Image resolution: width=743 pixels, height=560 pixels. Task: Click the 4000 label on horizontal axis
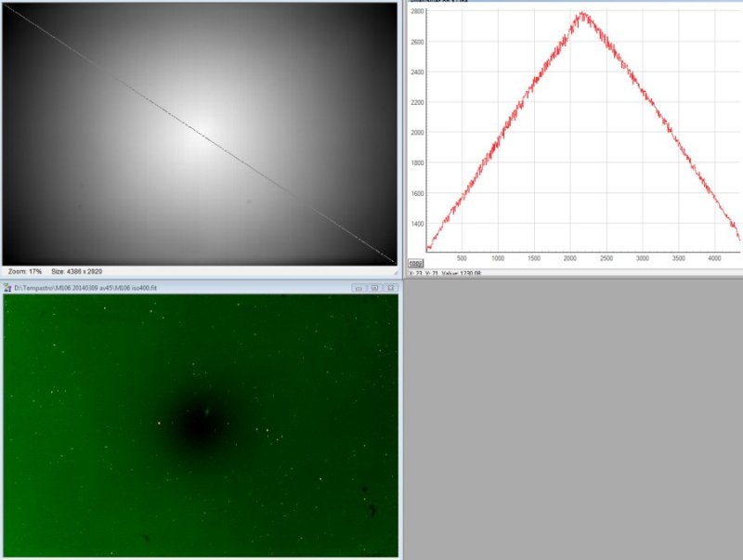tap(714, 258)
